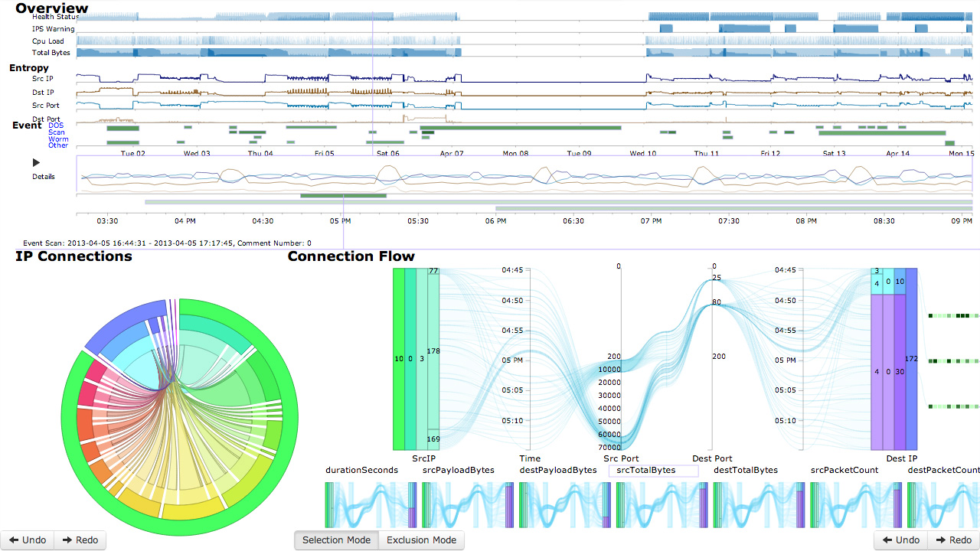
Task: Select the SrcIP axis label
Action: [x=423, y=458]
